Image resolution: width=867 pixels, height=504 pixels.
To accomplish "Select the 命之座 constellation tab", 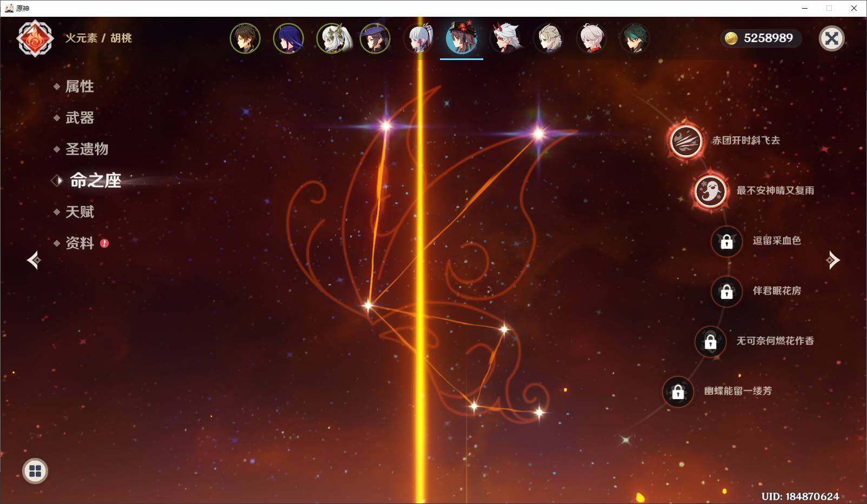I will (95, 181).
